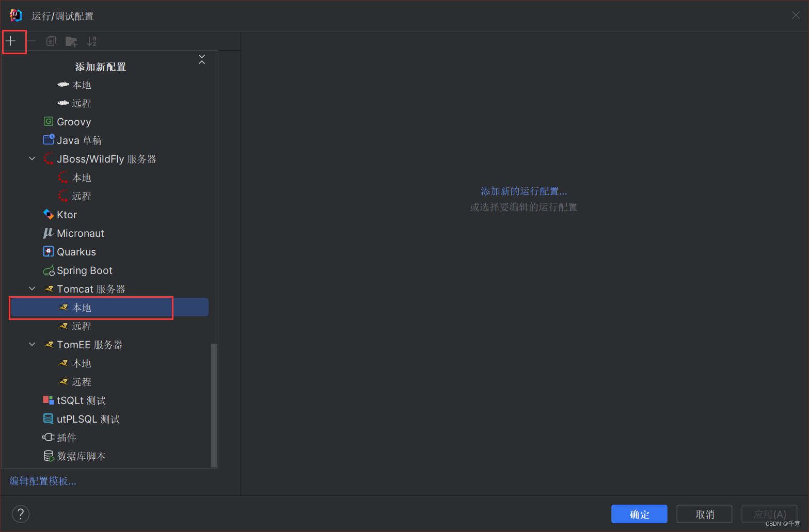Close the 运行/调试配置 dialog
This screenshot has width=809, height=532.
click(796, 15)
